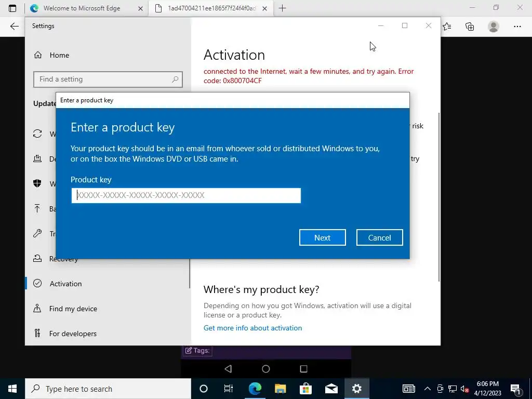Click the red Error code 0x800704CF text
This screenshot has width=532, height=399.
pos(309,76)
